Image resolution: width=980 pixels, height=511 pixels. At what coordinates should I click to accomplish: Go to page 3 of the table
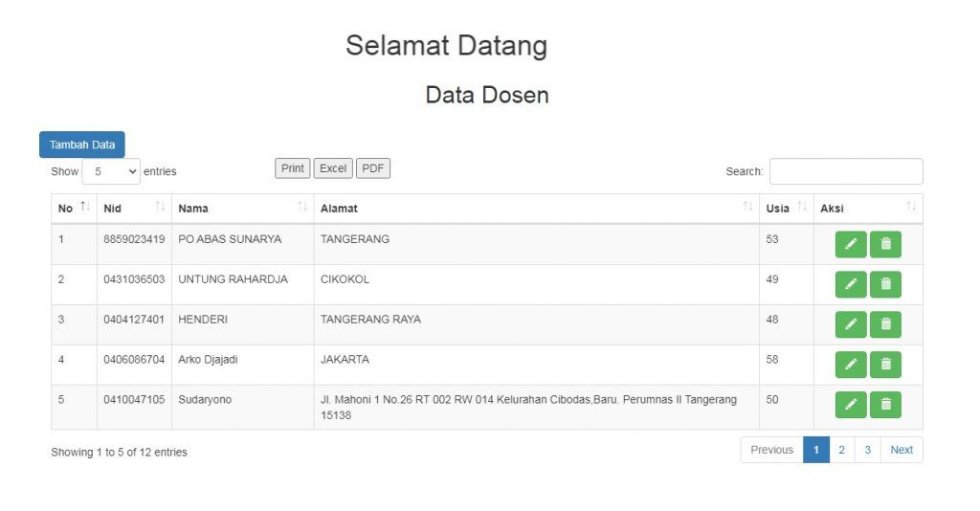click(867, 450)
